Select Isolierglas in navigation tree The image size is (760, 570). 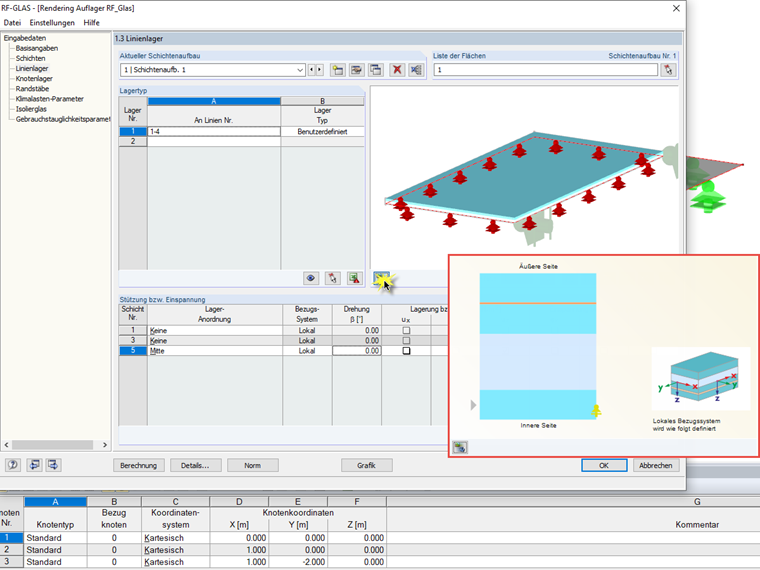tap(31, 109)
